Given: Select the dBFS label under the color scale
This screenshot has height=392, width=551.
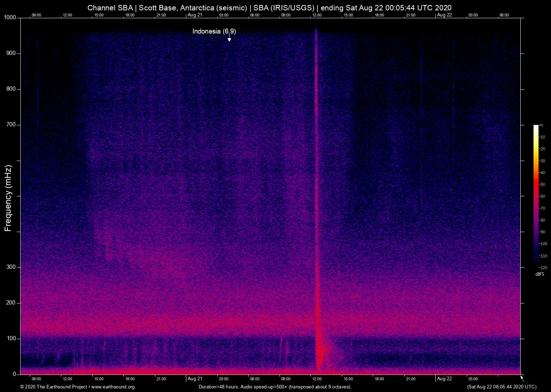Looking at the screenshot, I should 540,274.
